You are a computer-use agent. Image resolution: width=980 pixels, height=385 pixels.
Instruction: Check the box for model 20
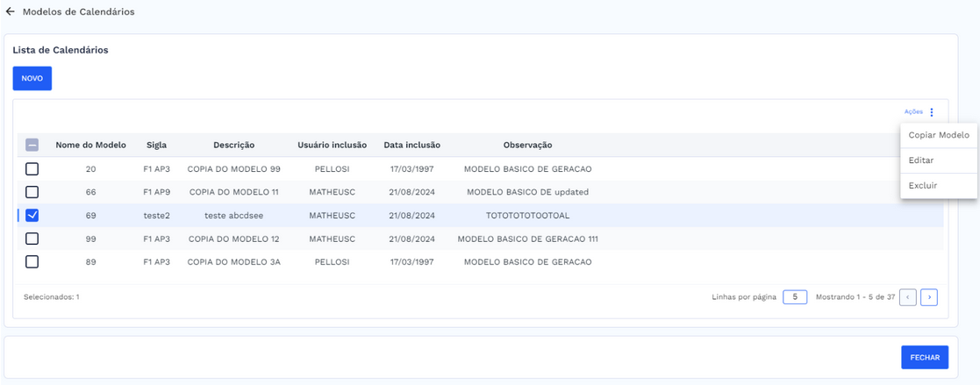coord(32,169)
